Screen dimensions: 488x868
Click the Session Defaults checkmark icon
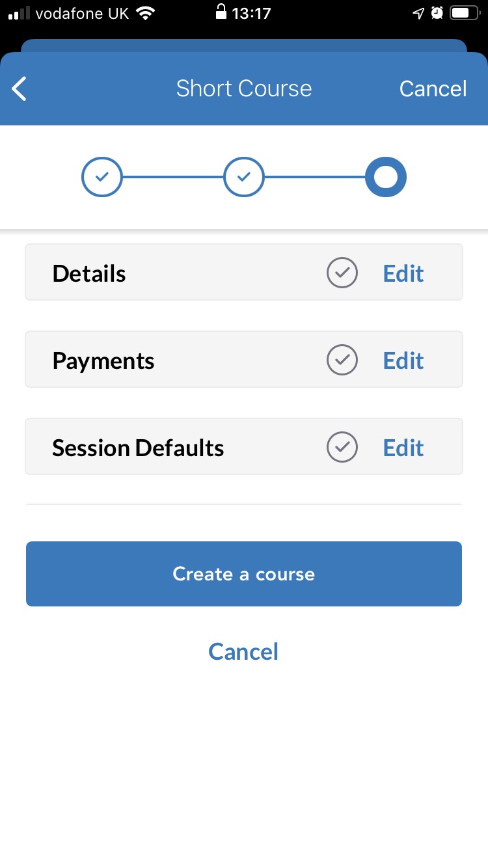point(342,448)
